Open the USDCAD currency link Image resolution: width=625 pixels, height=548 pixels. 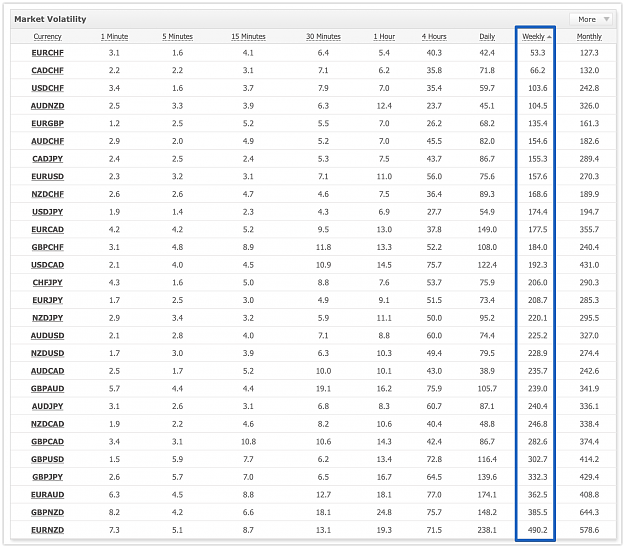pos(47,265)
